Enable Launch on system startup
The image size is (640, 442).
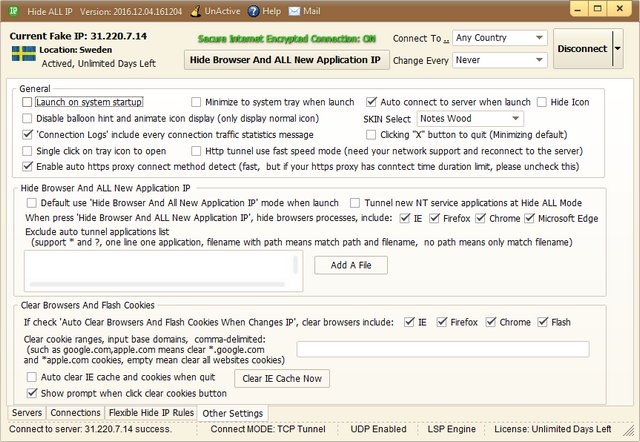click(27, 102)
